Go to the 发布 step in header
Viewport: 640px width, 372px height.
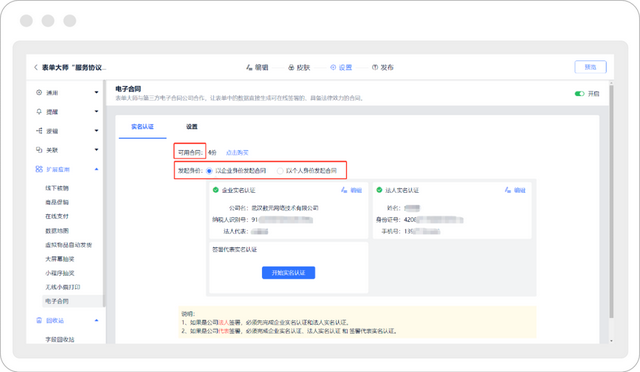pos(383,67)
